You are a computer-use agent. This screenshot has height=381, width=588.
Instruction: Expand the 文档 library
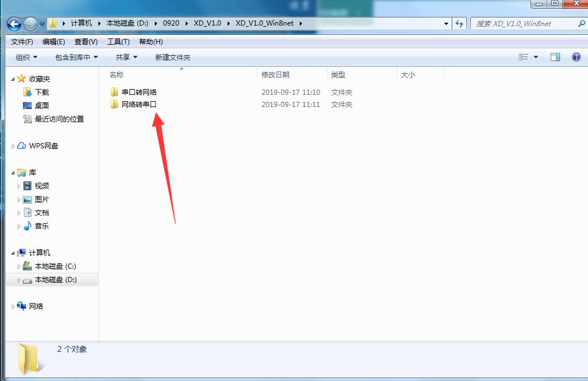pyautogui.click(x=19, y=213)
